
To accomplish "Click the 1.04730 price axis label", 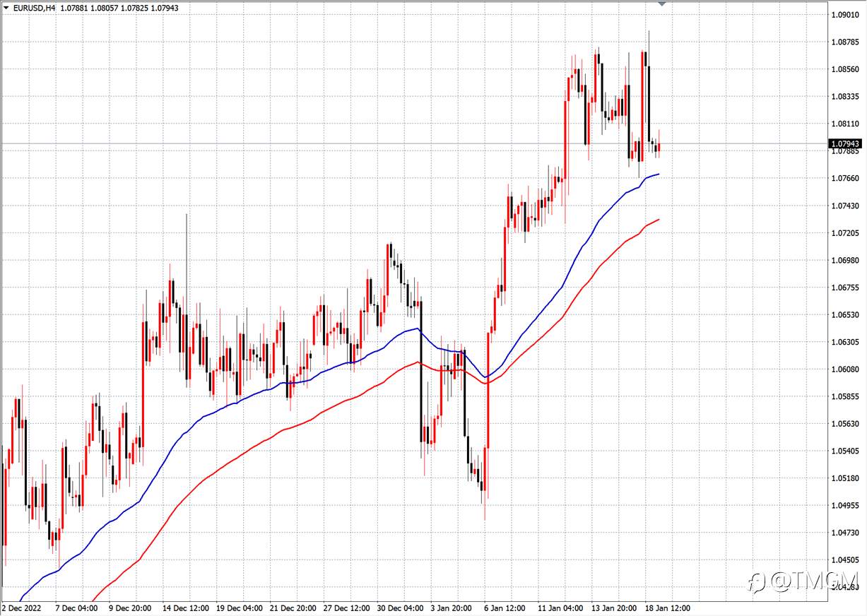I will pos(846,533).
